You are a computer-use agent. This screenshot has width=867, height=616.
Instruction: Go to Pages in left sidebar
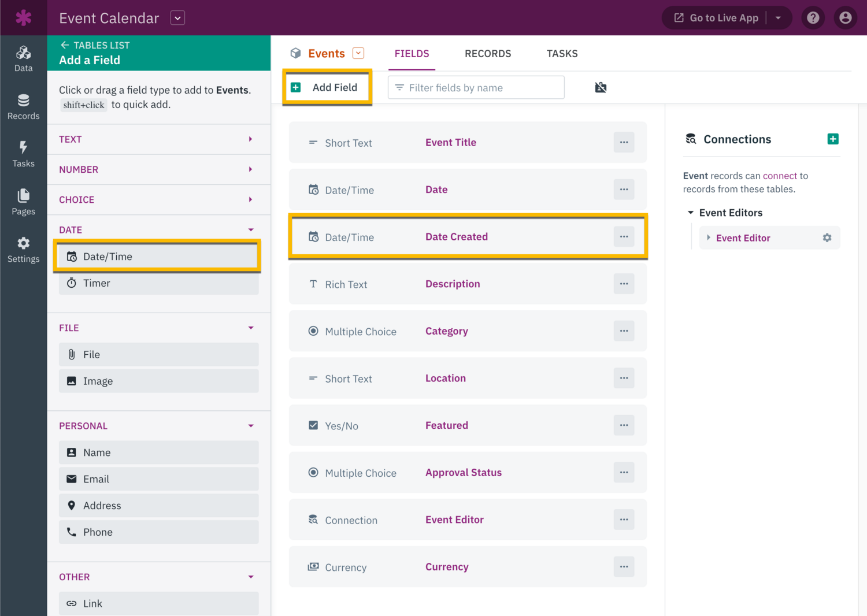pos(23,202)
